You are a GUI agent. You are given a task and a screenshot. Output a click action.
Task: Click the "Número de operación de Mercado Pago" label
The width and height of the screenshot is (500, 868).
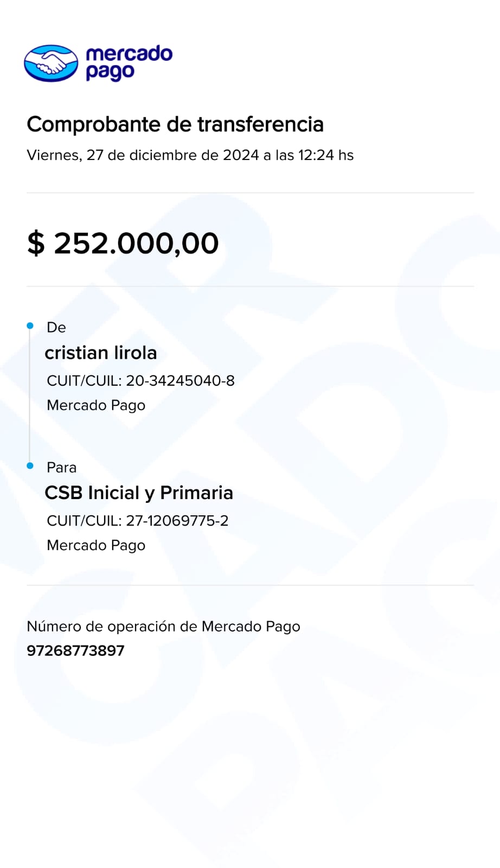(x=163, y=627)
